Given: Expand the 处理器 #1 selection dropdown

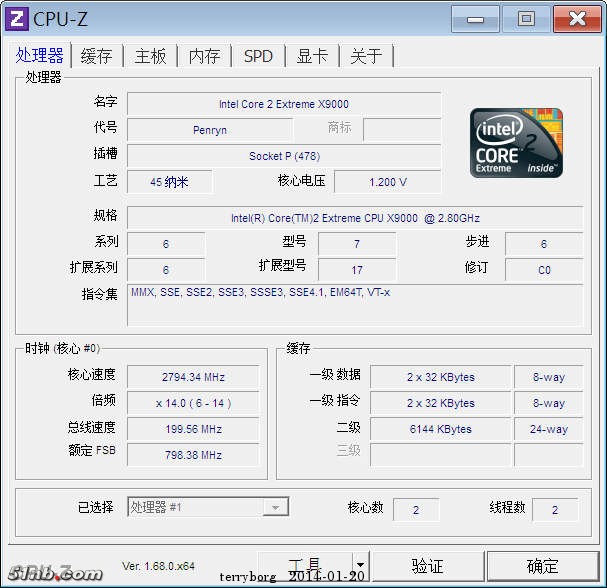Looking at the screenshot, I should [x=275, y=508].
